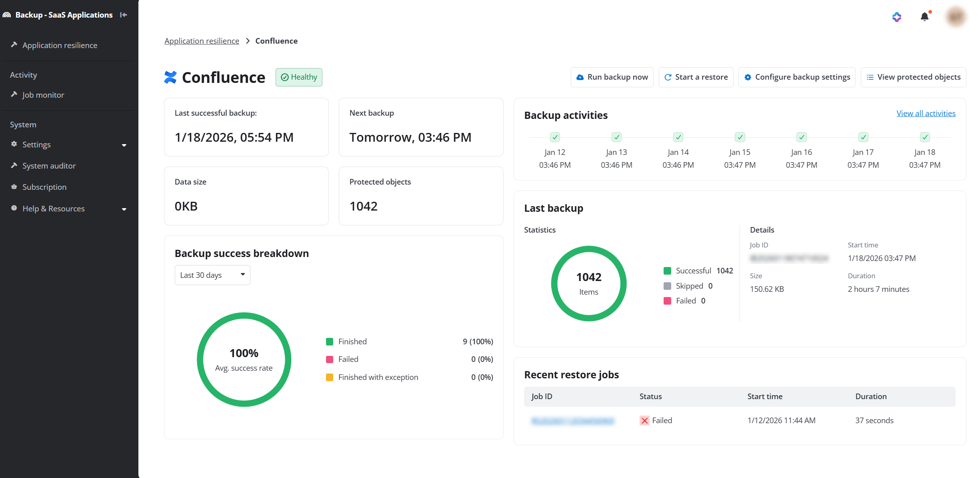Click the pink Failed swatch in breakdown legend
Viewport: 980px width, 478px height.
point(330,360)
